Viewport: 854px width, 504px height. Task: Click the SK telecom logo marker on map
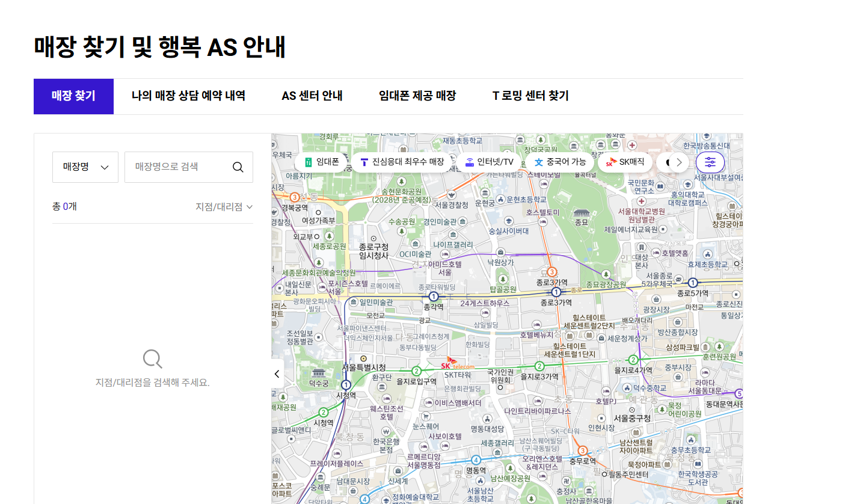click(458, 364)
